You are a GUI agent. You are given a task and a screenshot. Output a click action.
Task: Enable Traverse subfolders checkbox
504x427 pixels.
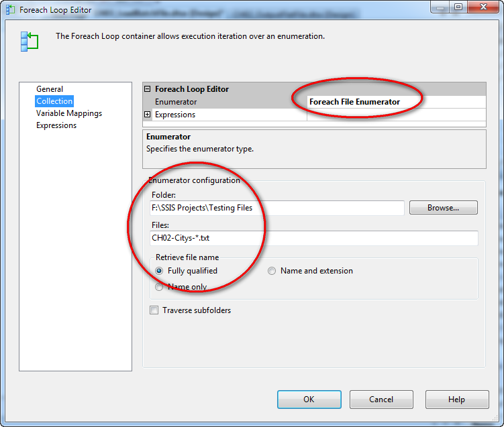154,310
